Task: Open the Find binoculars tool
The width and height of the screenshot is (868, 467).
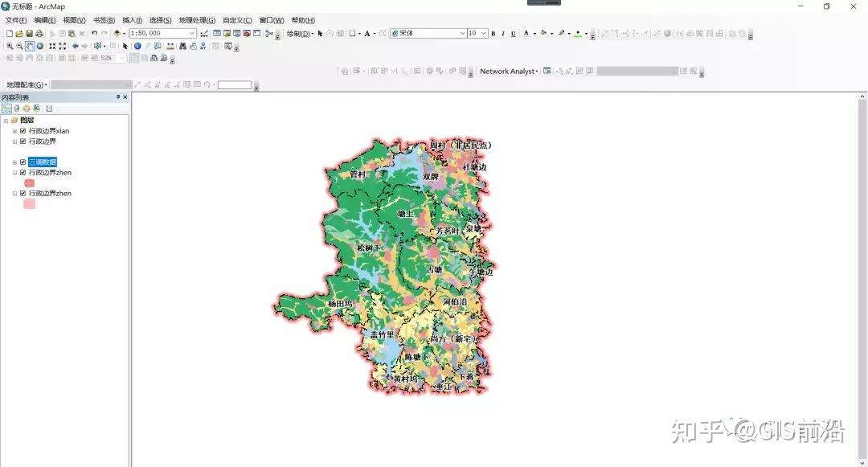Action: (x=182, y=46)
